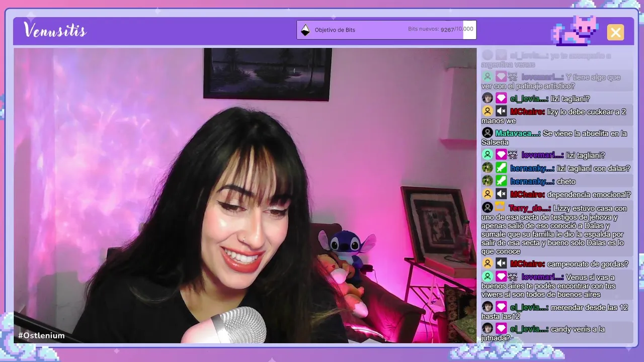
Task: Click the Objetivo de Bits progress bar
Action: pyautogui.click(x=386, y=30)
